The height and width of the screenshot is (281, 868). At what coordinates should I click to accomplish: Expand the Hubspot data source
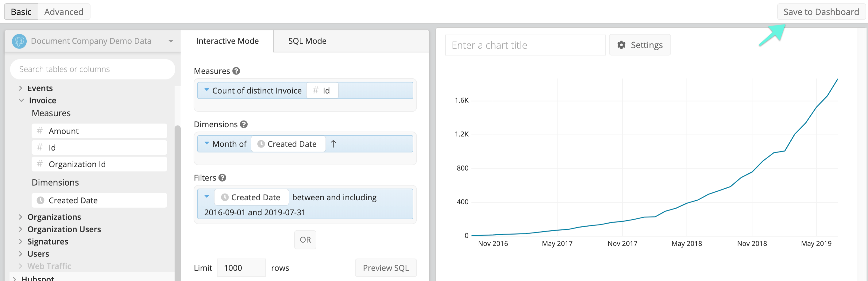pyautogui.click(x=14, y=278)
